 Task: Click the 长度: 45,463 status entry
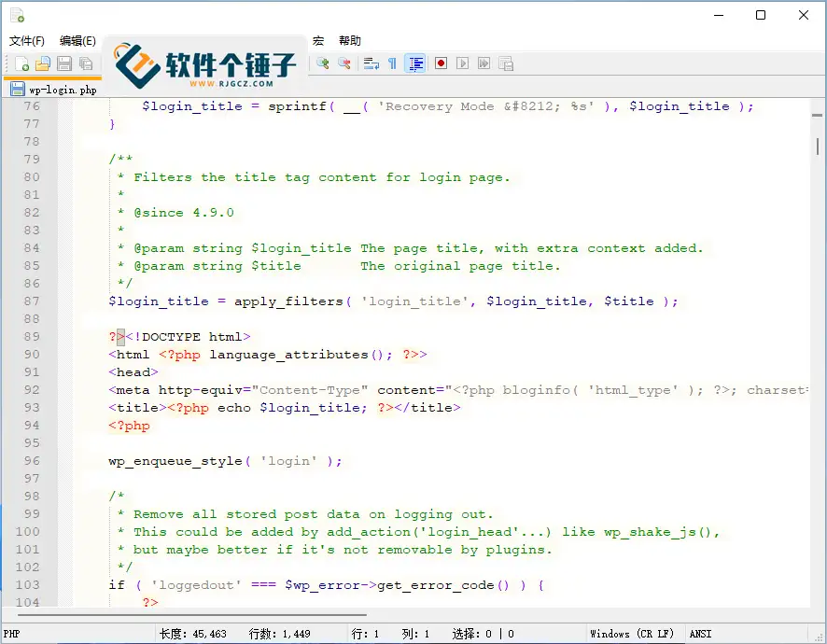(192, 634)
